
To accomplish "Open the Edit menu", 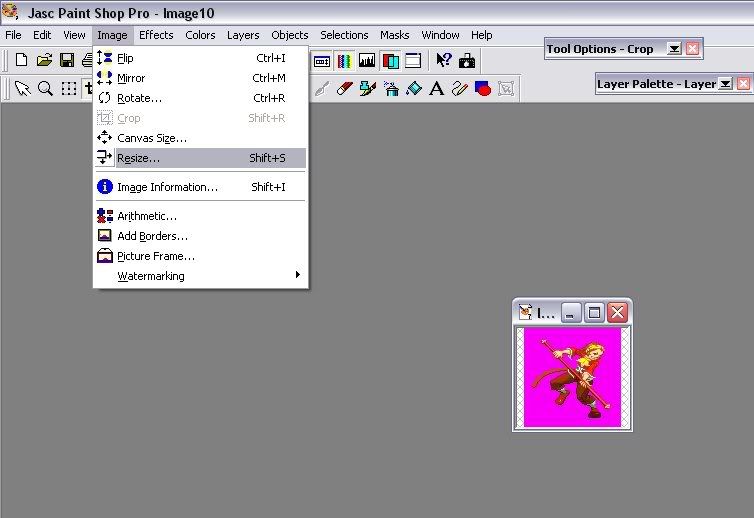I will tap(42, 35).
